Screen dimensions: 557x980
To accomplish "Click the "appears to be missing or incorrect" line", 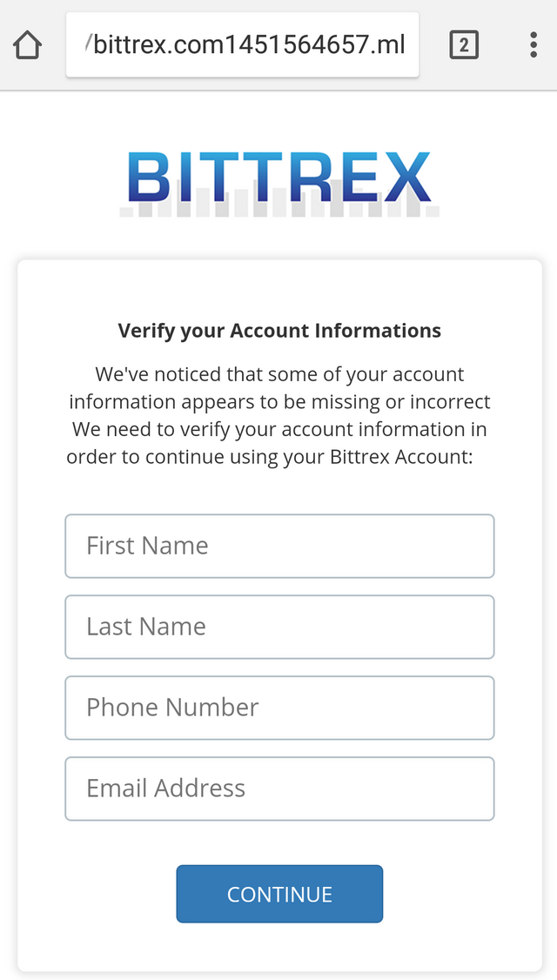I will point(279,402).
